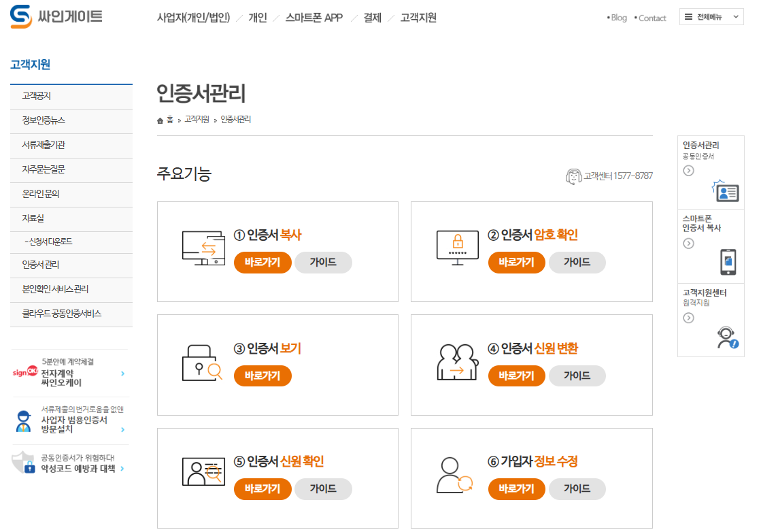Click 바로가기 for 인증서 복사
The height and width of the screenshot is (532, 761).
tap(263, 262)
